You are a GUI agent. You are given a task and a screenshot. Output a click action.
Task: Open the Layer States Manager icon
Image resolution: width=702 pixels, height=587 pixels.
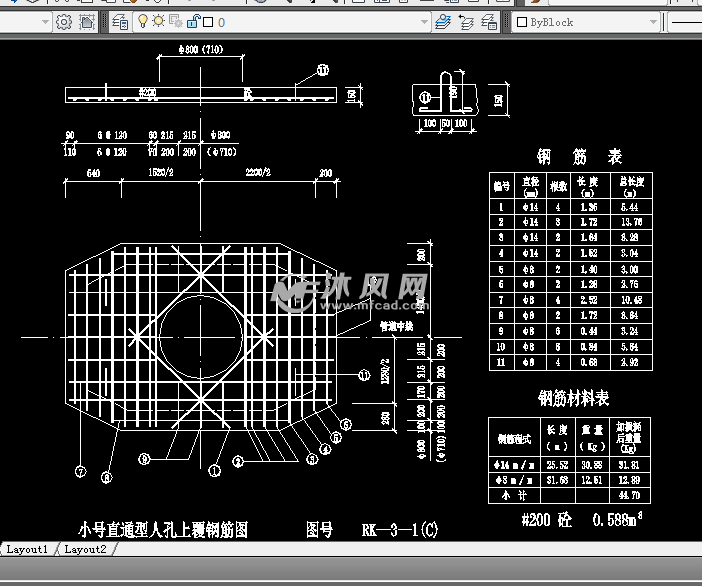click(489, 22)
